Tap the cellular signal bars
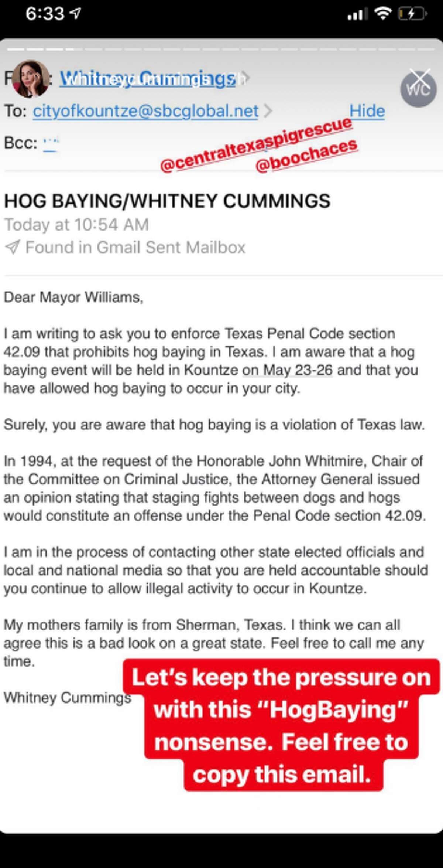 pyautogui.click(x=357, y=14)
